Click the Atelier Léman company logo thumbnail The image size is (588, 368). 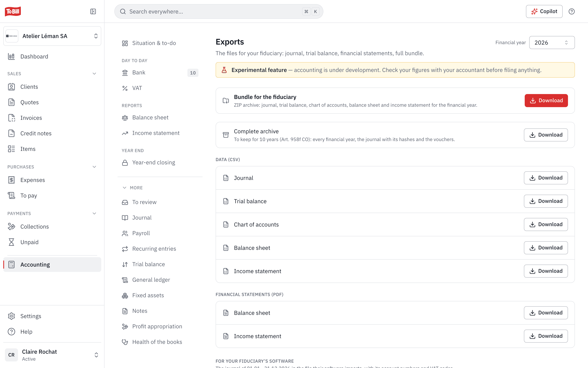click(12, 36)
